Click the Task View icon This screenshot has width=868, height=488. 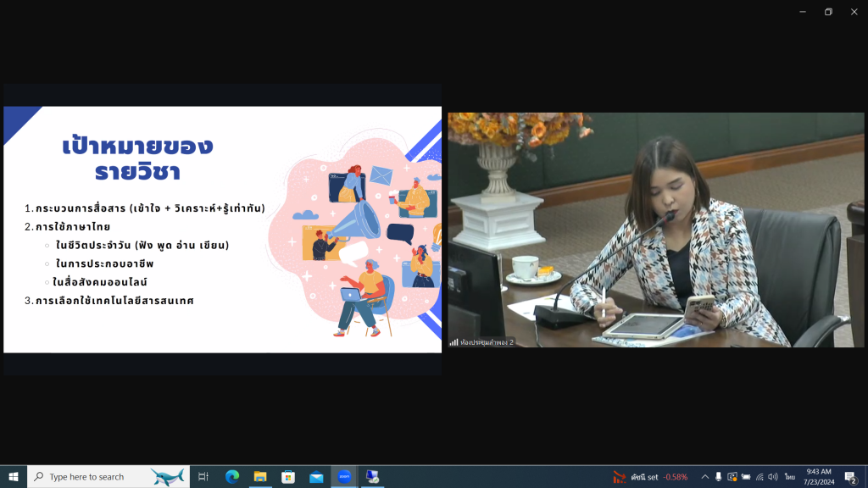tap(203, 477)
